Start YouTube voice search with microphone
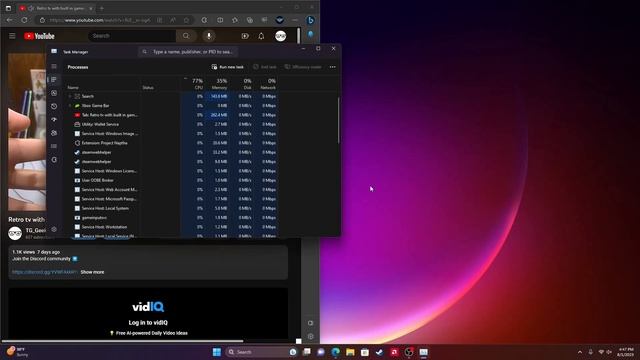This screenshot has width=640, height=360. [x=209, y=36]
